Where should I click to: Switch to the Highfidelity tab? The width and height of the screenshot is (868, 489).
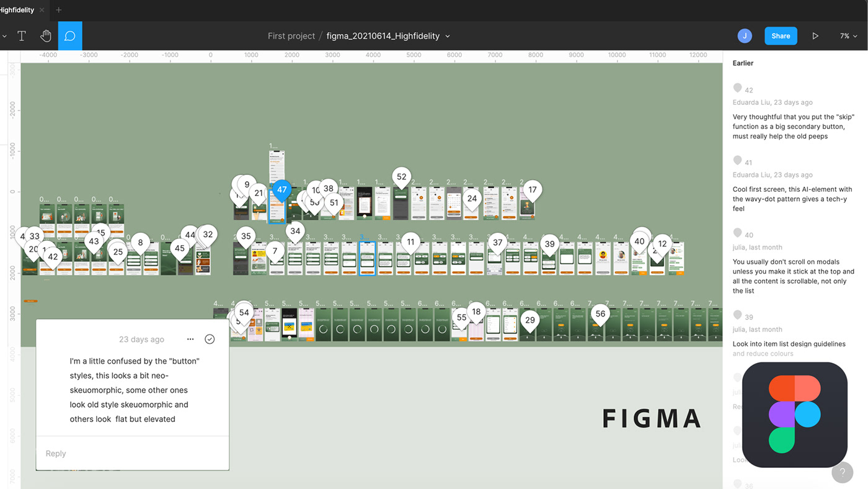click(x=17, y=10)
